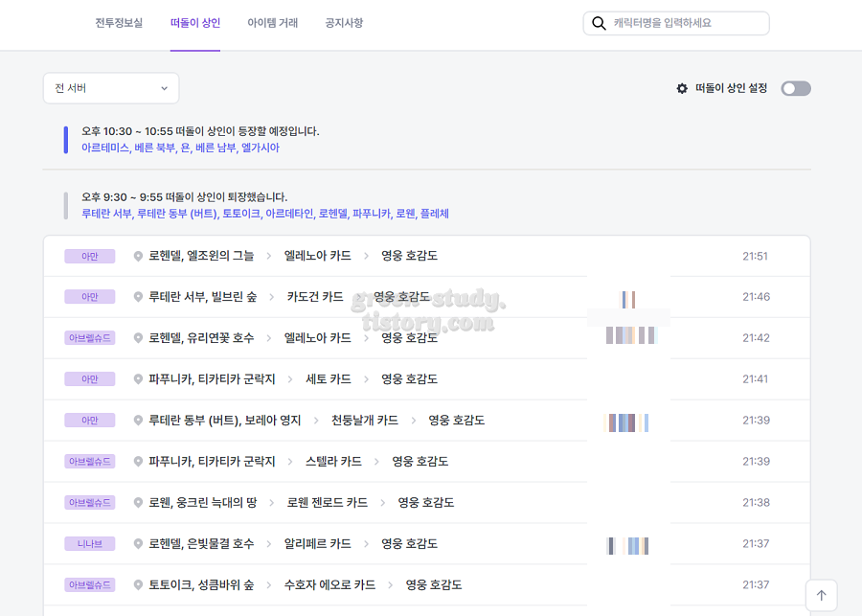Viewport: 862px width, 616px height.
Task: Click chevron after 알리페르 카드
Action: [366, 544]
